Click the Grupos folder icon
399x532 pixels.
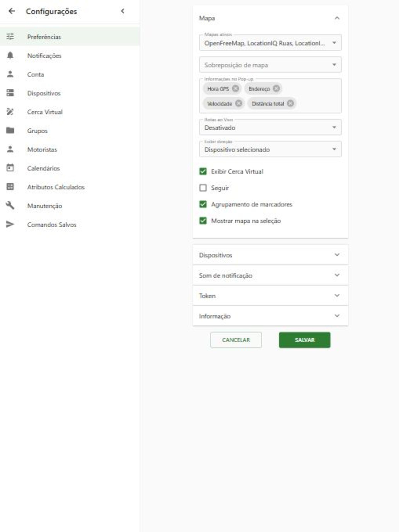10,130
